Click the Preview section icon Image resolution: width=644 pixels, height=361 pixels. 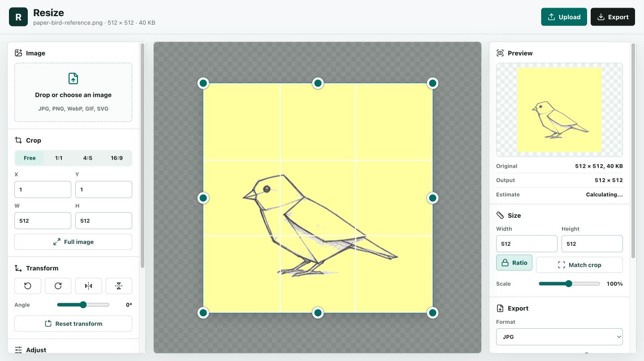point(500,53)
